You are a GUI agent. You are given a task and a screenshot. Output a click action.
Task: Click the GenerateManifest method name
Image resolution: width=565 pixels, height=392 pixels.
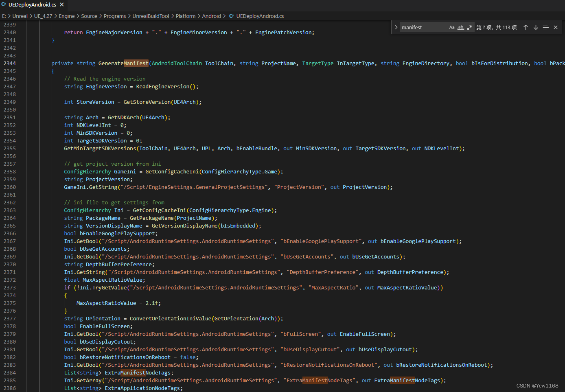point(123,63)
